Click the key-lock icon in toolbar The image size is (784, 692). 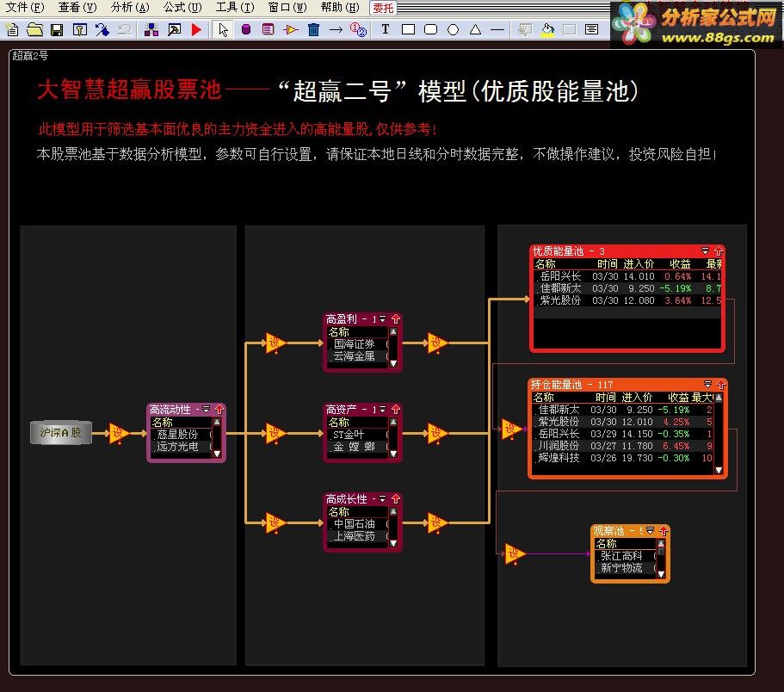(x=79, y=30)
